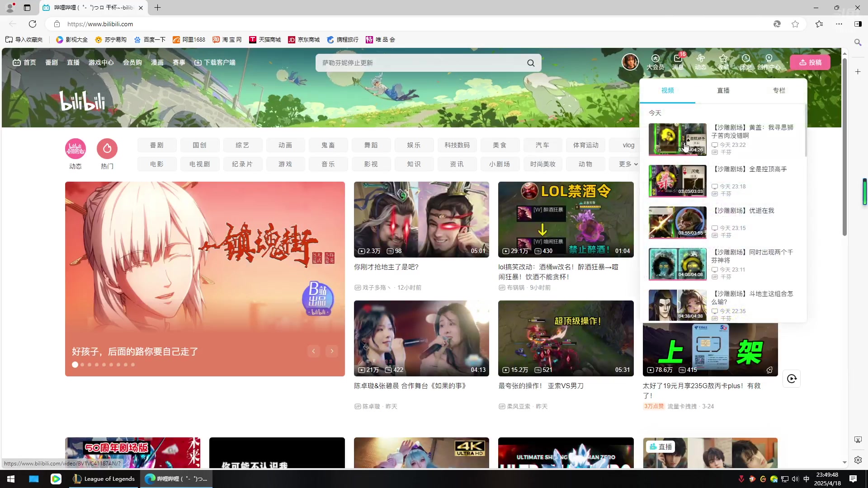Go to previous banner slide arrow
Viewport: 868px width, 488px height.
[x=313, y=351]
